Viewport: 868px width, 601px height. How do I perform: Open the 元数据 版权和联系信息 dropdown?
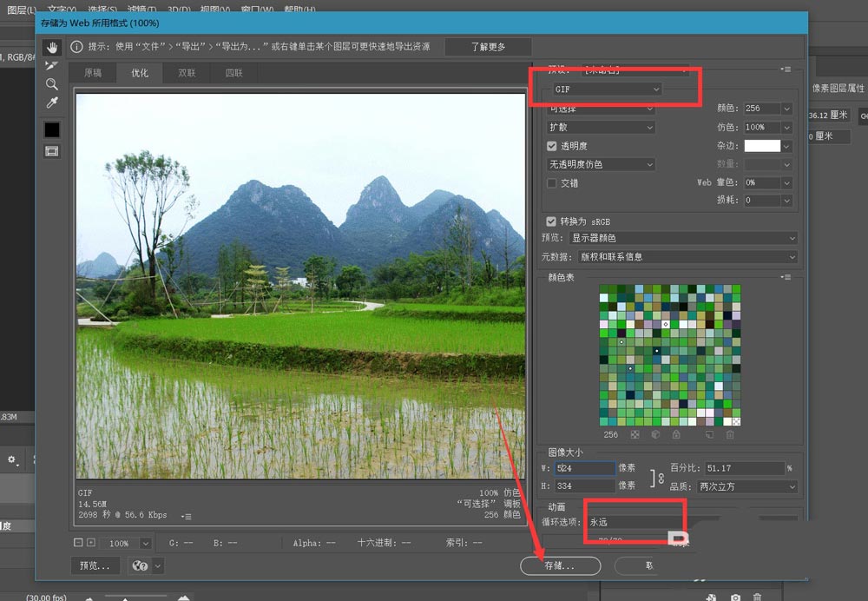tap(687, 256)
